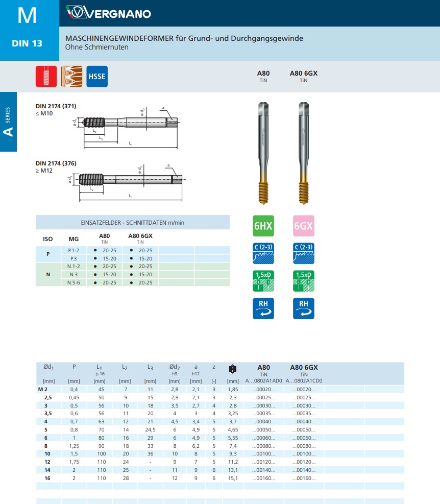This screenshot has width=440, height=504.
Task: Click the Einsatzfelder Schnittdaten table header
Action: tap(132, 223)
